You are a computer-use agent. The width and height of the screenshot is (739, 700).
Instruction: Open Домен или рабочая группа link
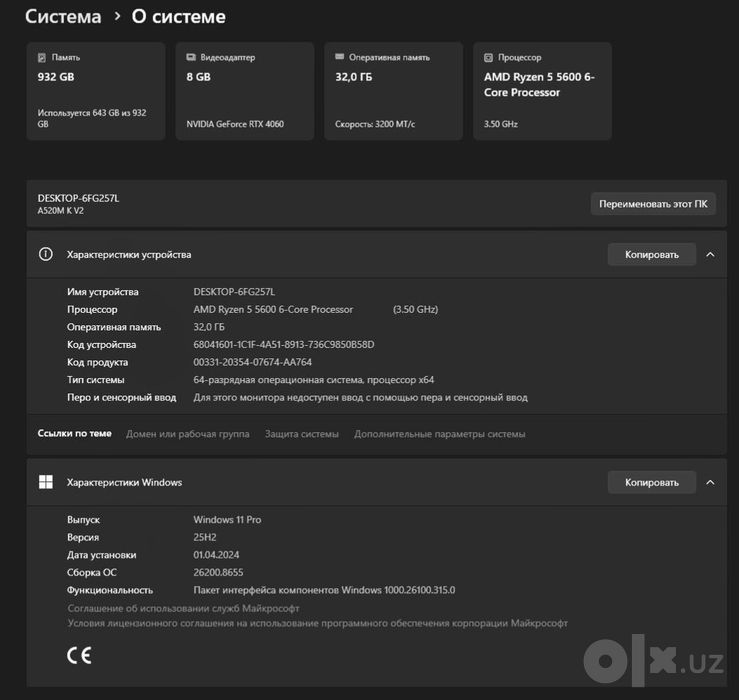coord(188,434)
